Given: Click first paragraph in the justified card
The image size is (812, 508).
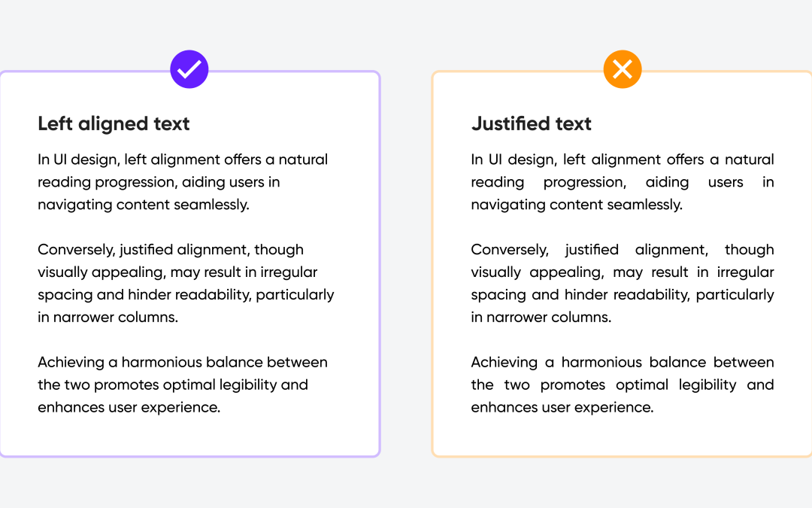Looking at the screenshot, I should [x=623, y=181].
